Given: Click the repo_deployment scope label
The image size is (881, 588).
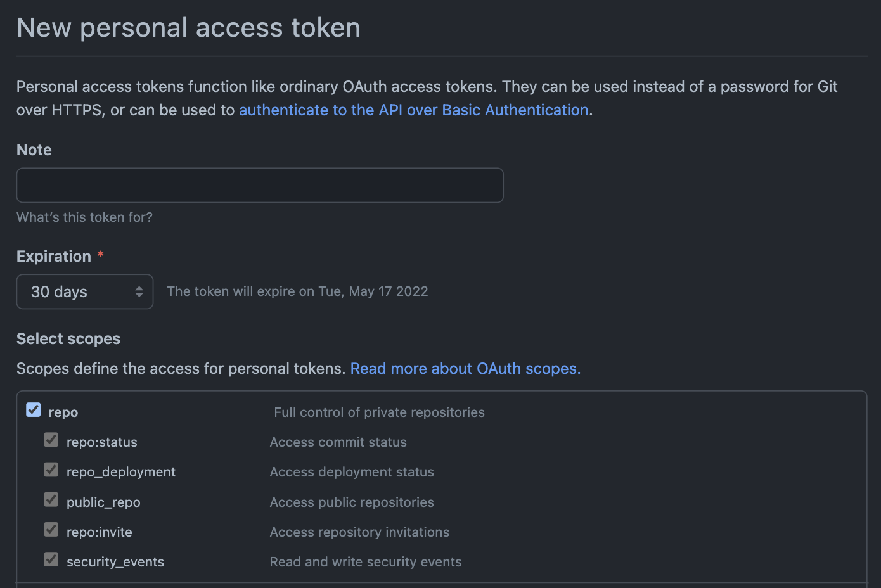Looking at the screenshot, I should pos(121,472).
